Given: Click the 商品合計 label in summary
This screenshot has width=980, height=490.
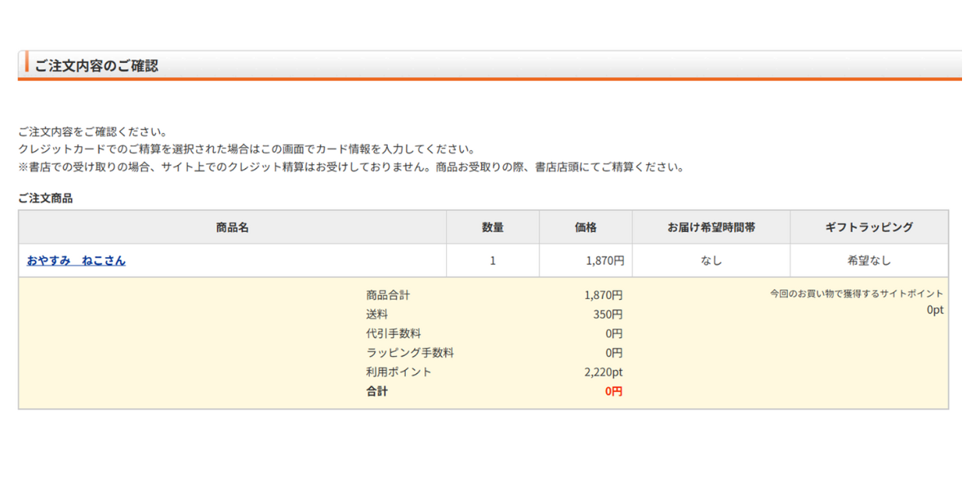Looking at the screenshot, I should click(388, 295).
